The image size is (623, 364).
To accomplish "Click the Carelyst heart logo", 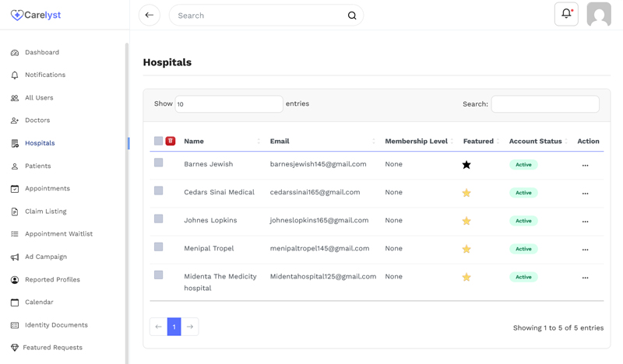I will click(16, 15).
